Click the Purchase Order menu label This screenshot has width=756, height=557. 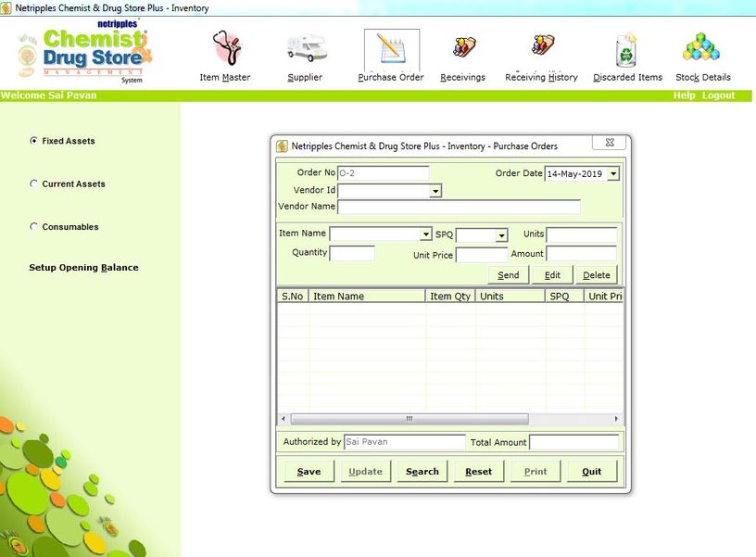point(391,77)
